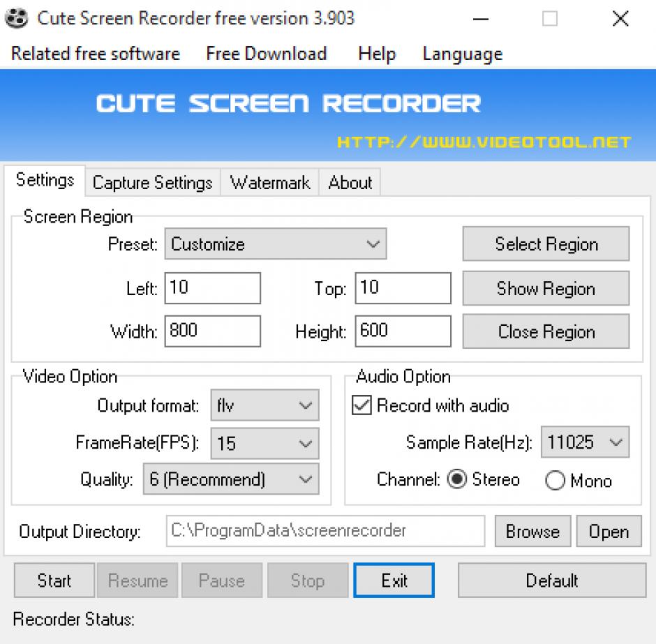Switch to the Capture Settings tab
The width and height of the screenshot is (656, 644).
(153, 183)
